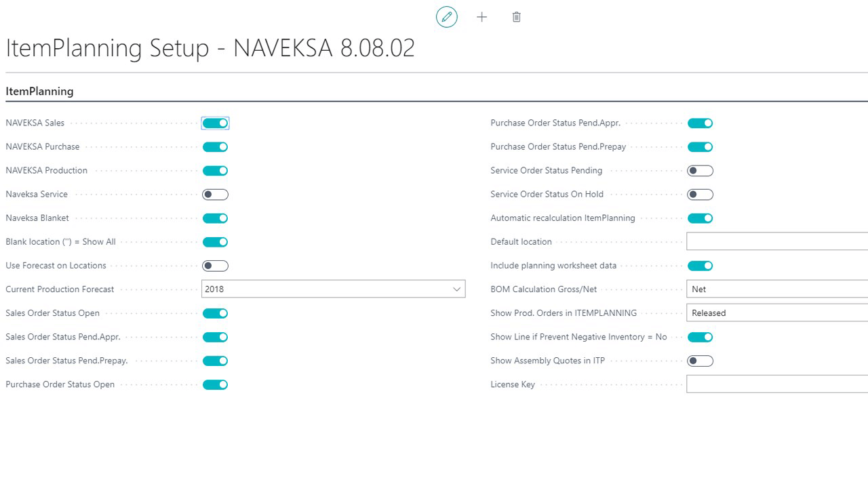The height and width of the screenshot is (488, 868).
Task: Toggle the NAVEKSA Sales switch
Action: [215, 123]
